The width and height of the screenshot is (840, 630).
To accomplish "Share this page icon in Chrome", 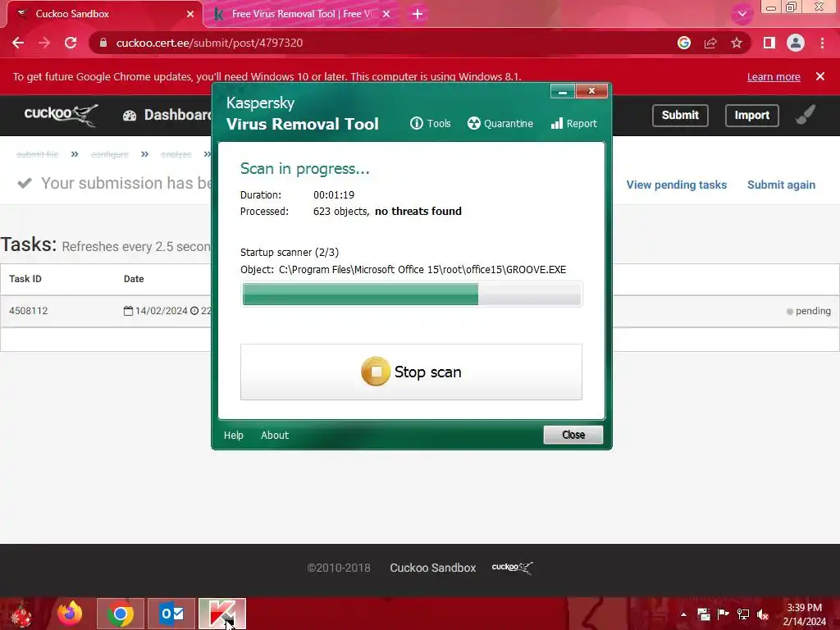I will click(710, 43).
